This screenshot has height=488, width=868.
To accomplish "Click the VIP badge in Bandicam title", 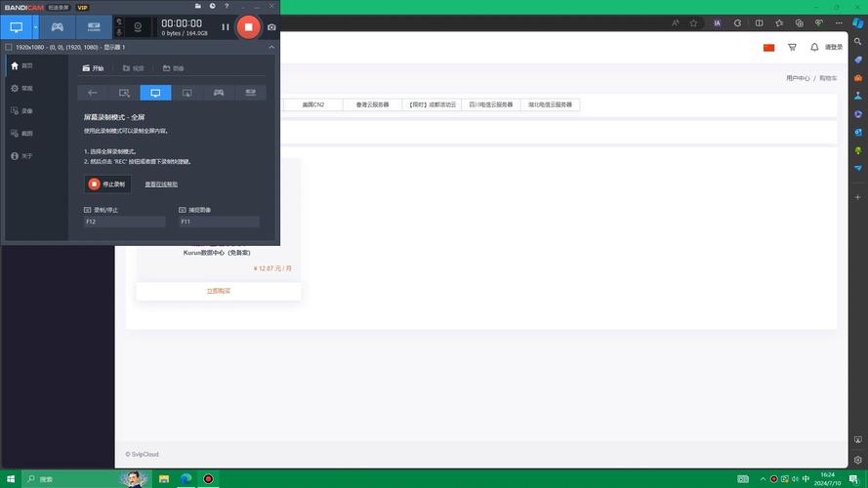I will click(82, 7).
